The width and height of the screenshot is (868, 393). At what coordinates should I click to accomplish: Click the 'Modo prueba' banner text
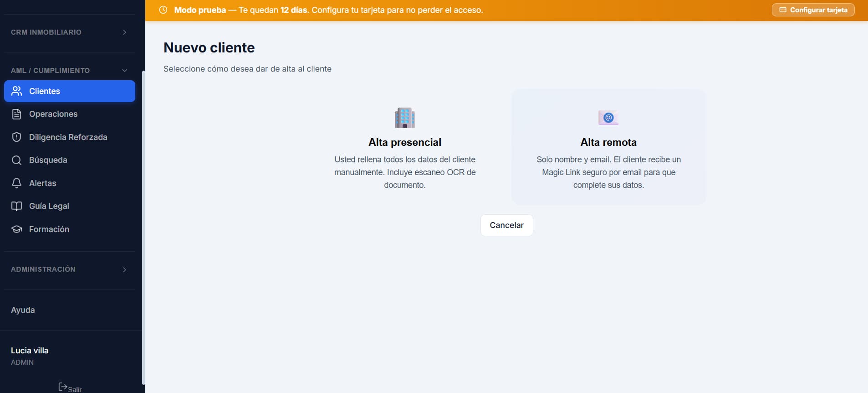pyautogui.click(x=200, y=10)
